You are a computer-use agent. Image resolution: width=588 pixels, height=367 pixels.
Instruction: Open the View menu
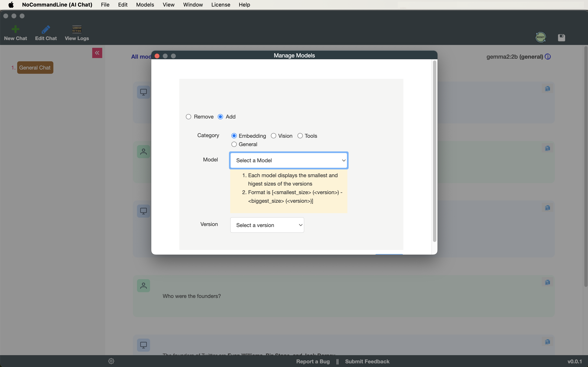pos(168,5)
